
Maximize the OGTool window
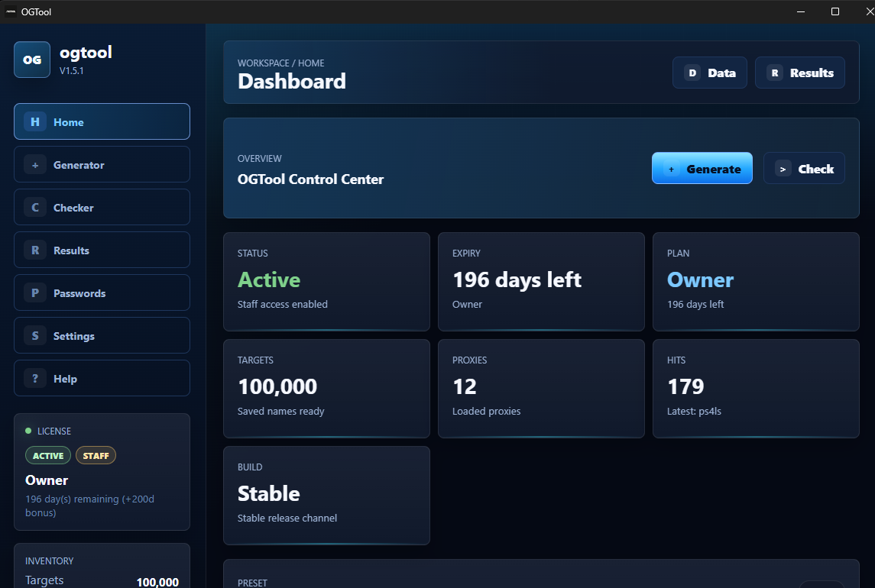[x=835, y=11]
